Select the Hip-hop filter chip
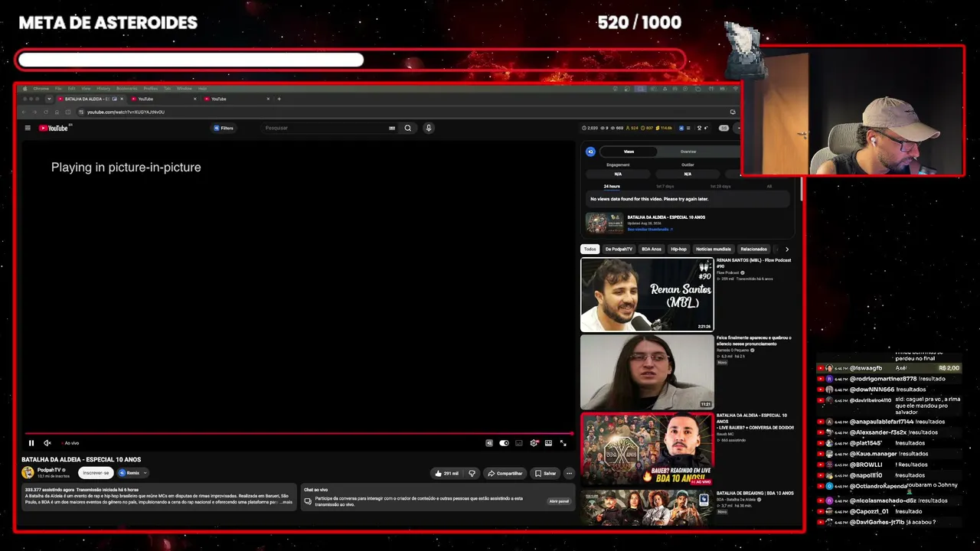This screenshot has height=551, width=980. (x=678, y=249)
